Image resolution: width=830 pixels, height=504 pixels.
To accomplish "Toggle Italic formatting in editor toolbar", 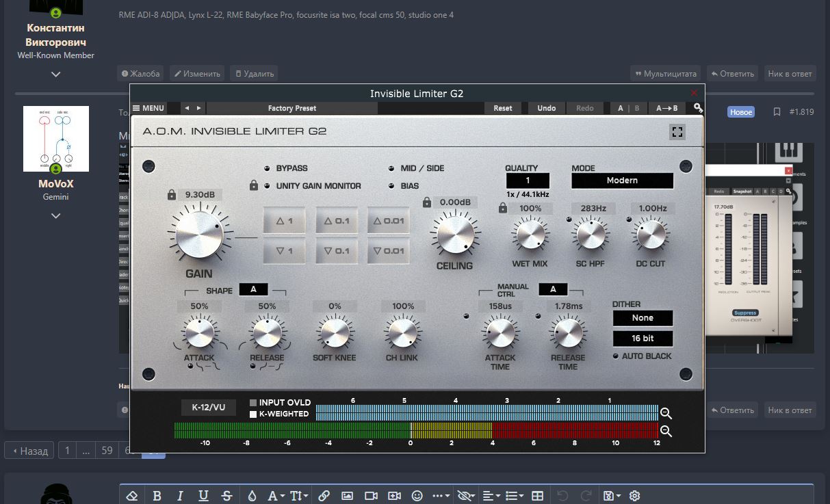I will (180, 496).
